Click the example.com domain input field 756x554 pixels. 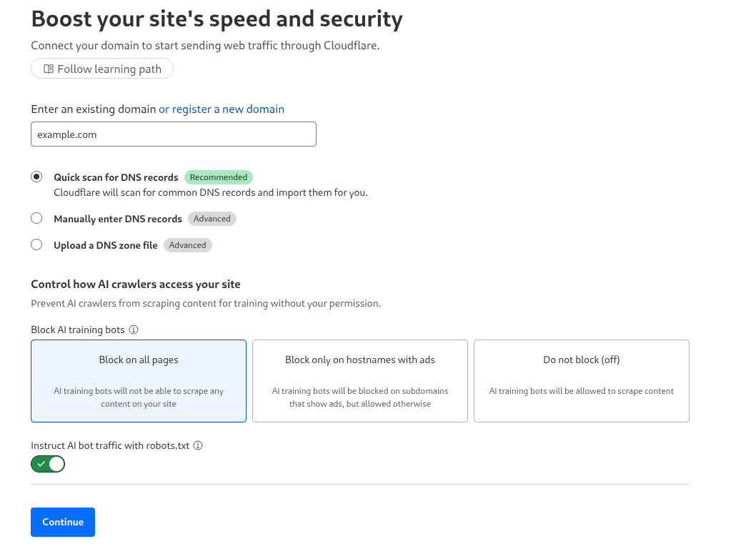(x=173, y=134)
